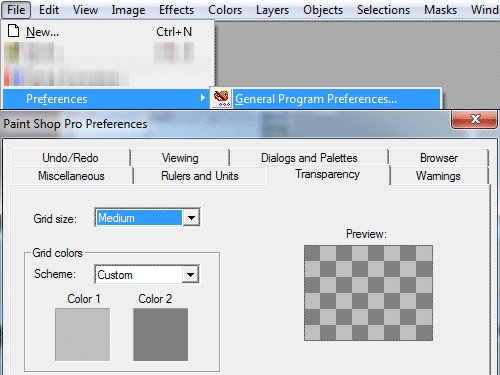Open the Edit menu
This screenshot has width=500, height=375.
pos(49,10)
